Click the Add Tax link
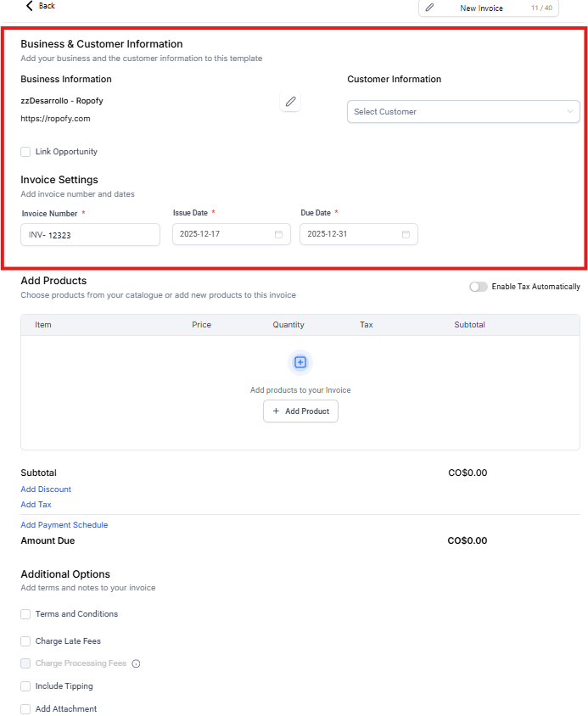588x716 pixels. pos(36,505)
